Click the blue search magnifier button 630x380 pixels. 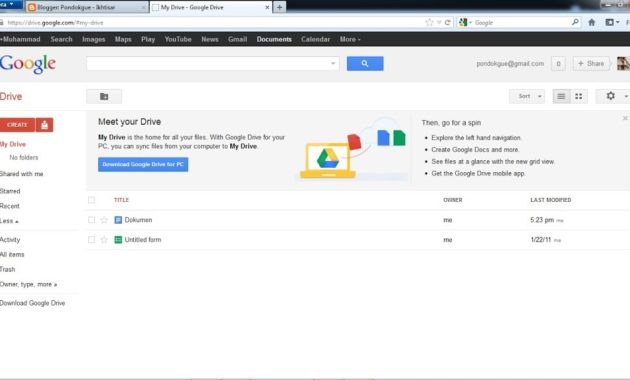pos(365,63)
